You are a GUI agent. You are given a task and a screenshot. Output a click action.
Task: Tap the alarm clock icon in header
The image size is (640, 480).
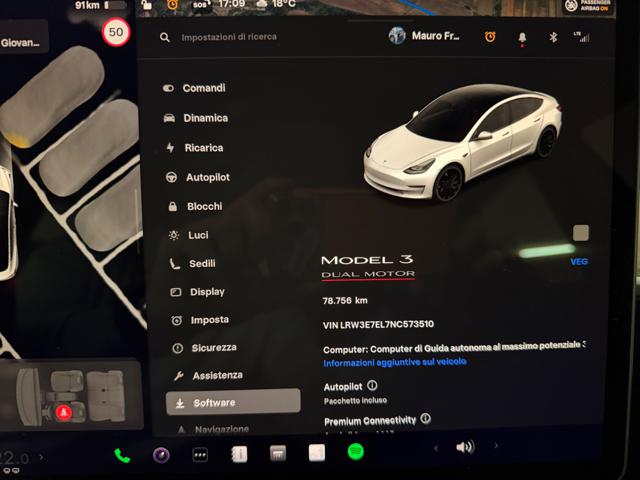click(490, 37)
